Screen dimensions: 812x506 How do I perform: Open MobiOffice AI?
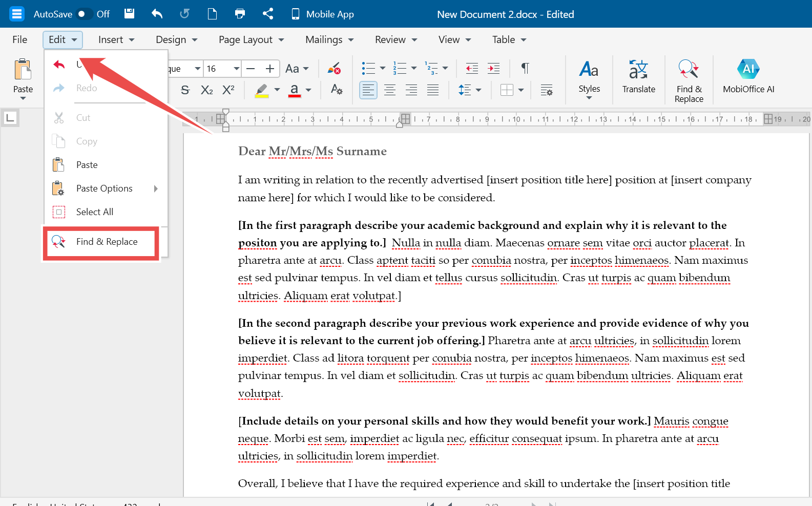748,77
